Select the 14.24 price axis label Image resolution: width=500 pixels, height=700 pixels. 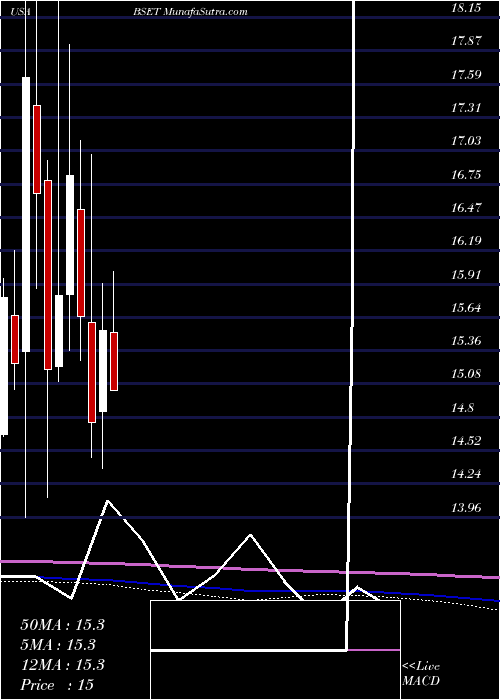[x=466, y=474]
